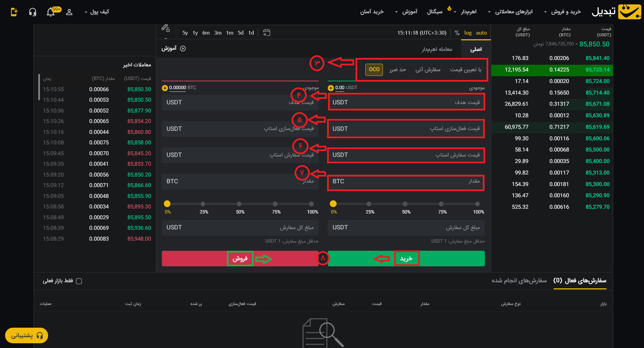The image size is (644, 348).
Task: Click the yellow exit icon in header
Action: click(14, 12)
